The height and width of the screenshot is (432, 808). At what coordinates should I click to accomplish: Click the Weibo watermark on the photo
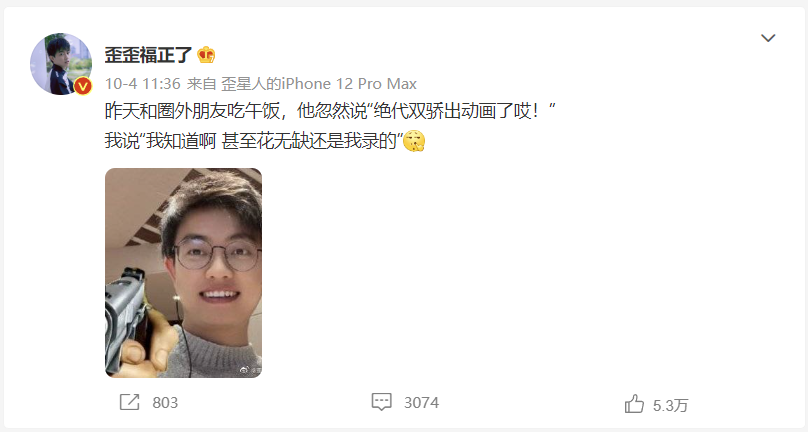click(x=250, y=370)
